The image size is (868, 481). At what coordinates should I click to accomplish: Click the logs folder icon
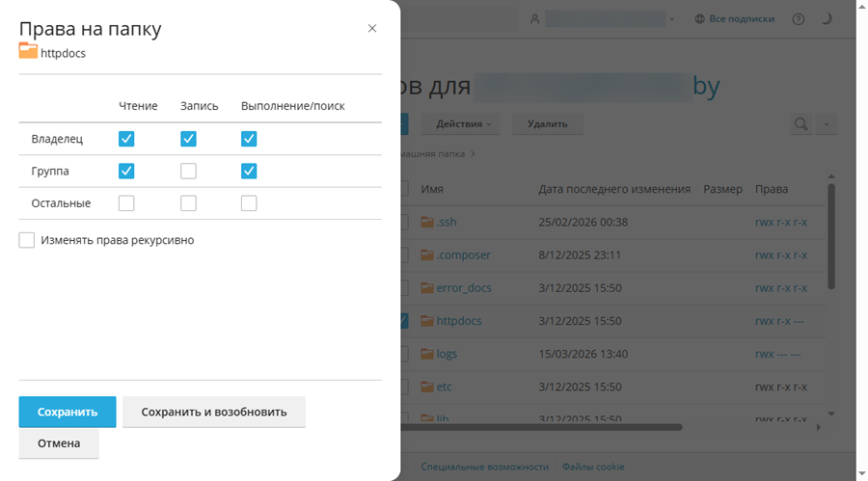(x=428, y=354)
